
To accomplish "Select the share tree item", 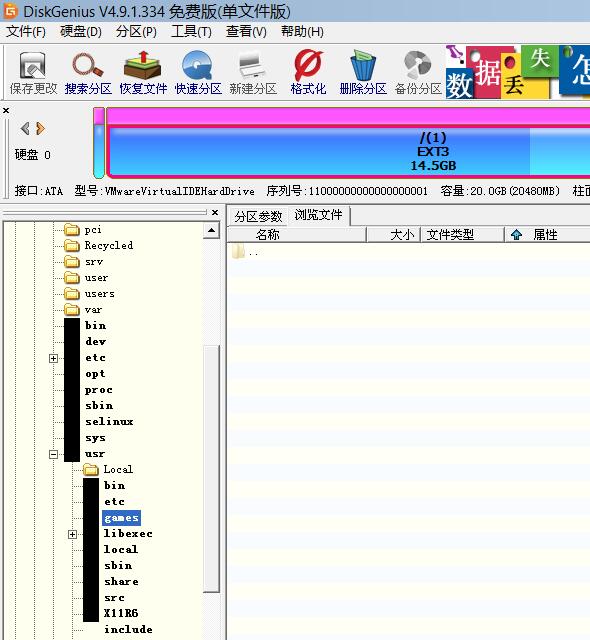I will pos(121,582).
